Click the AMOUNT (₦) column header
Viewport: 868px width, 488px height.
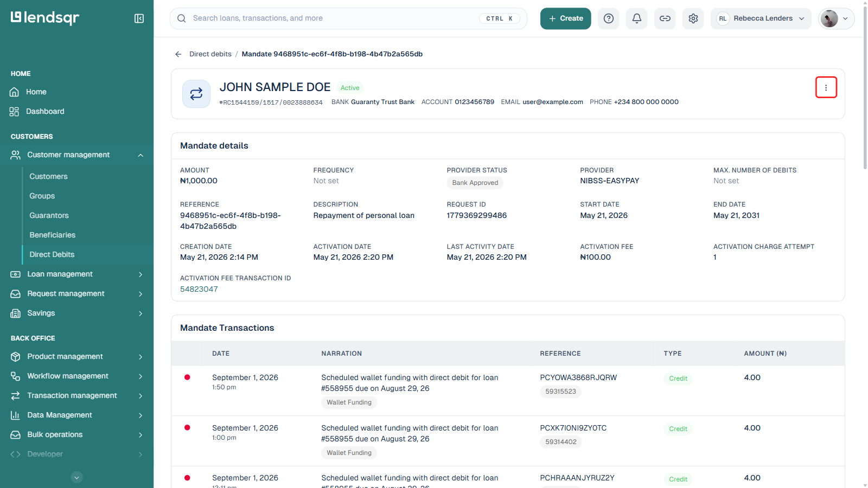coord(765,354)
